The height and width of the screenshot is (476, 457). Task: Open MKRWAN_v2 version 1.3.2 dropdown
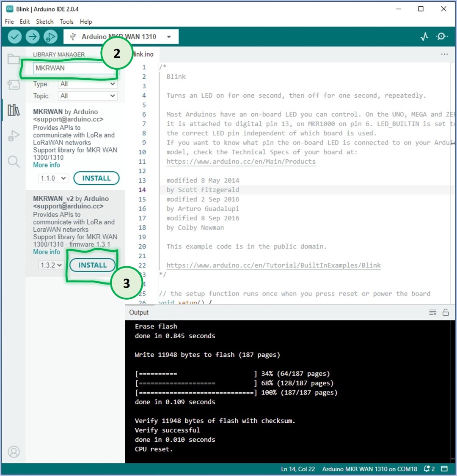[x=51, y=265]
